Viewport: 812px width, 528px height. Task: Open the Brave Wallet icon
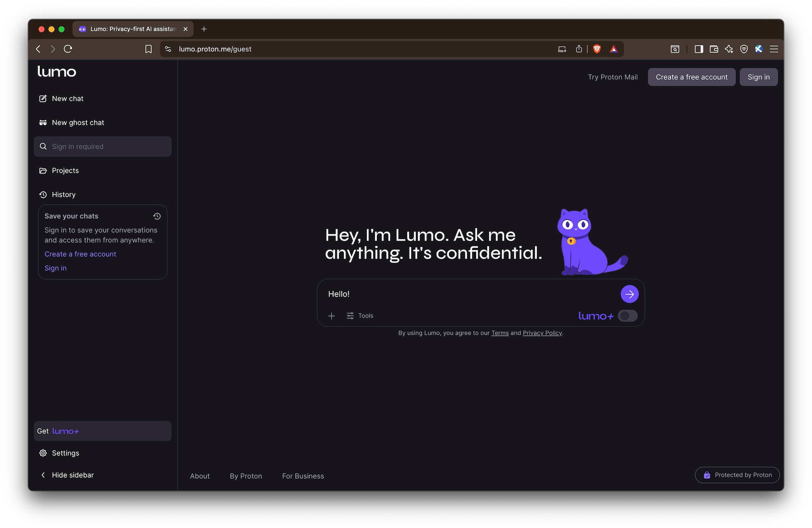[714, 49]
